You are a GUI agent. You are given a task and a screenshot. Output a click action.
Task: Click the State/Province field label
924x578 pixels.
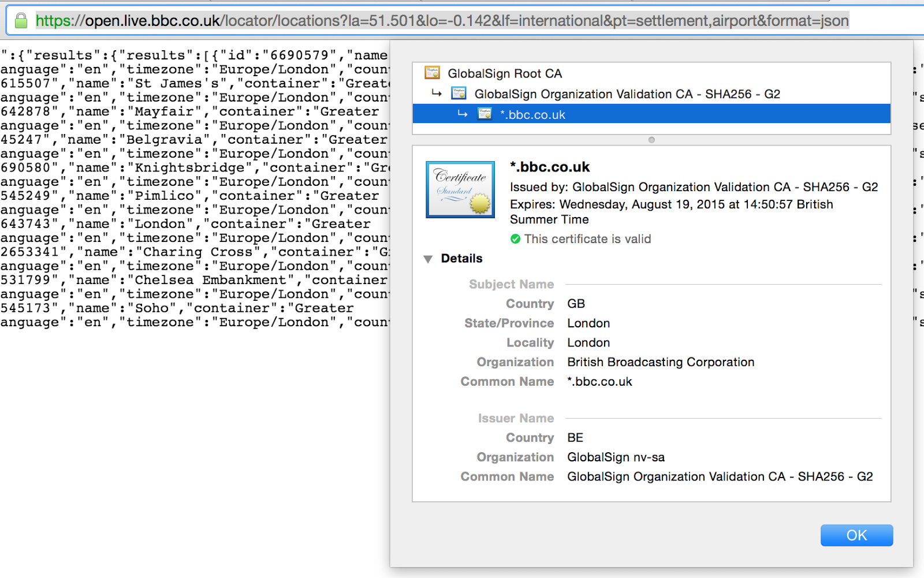coord(509,323)
